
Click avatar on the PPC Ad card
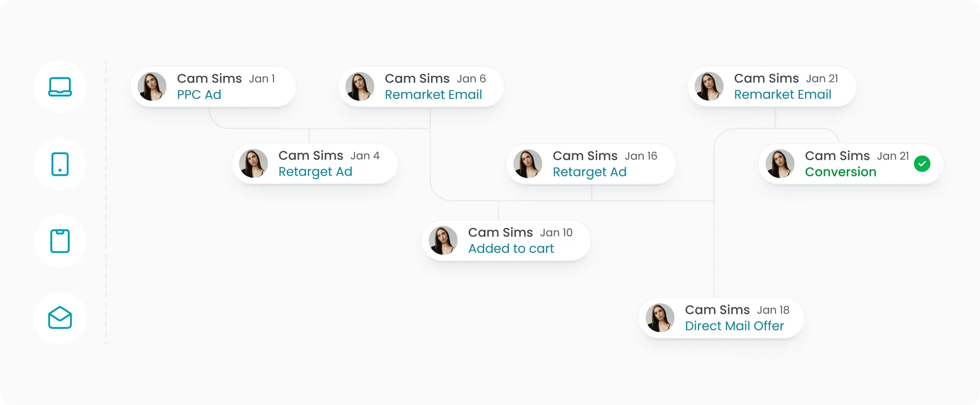(152, 87)
